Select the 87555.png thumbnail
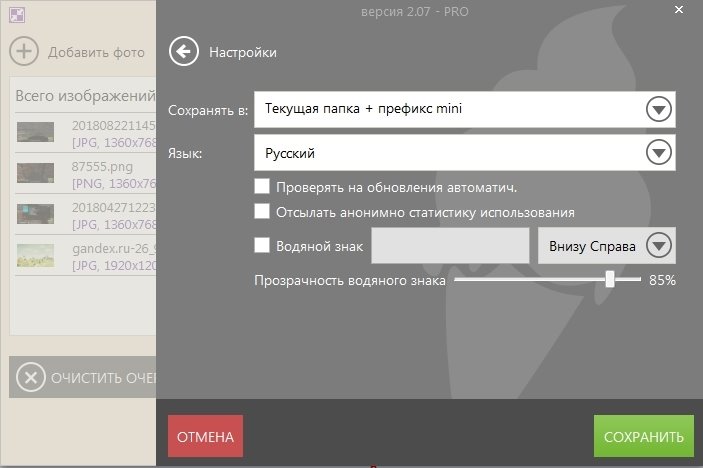Viewport: 703px width, 468px height. 35,173
